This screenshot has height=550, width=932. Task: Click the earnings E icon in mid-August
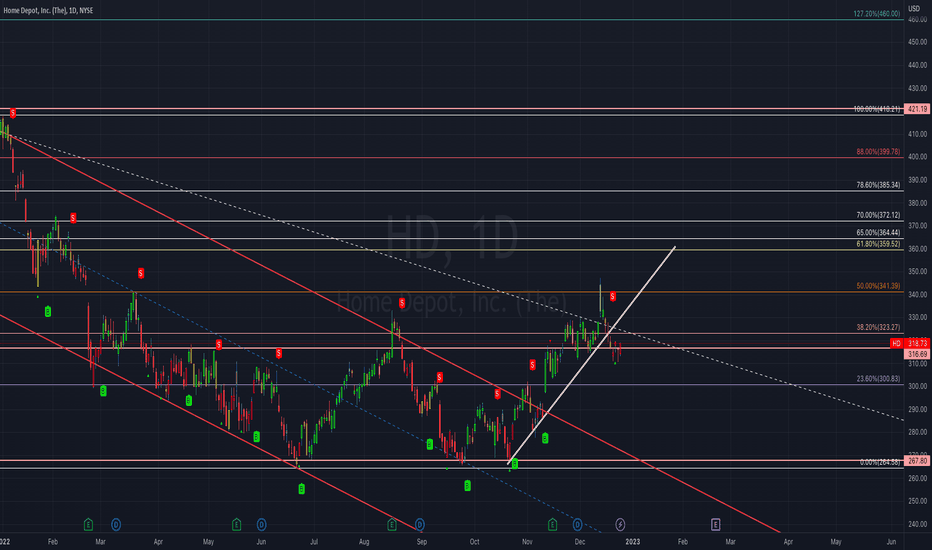(392, 524)
